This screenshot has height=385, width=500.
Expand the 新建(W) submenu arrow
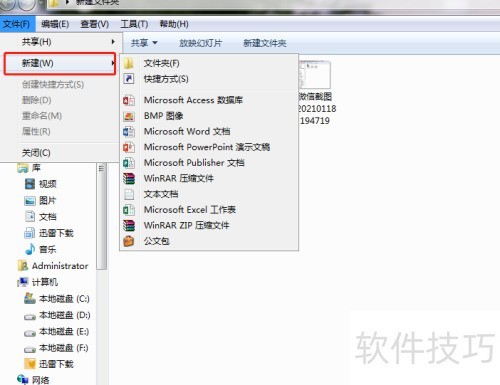pyautogui.click(x=113, y=63)
